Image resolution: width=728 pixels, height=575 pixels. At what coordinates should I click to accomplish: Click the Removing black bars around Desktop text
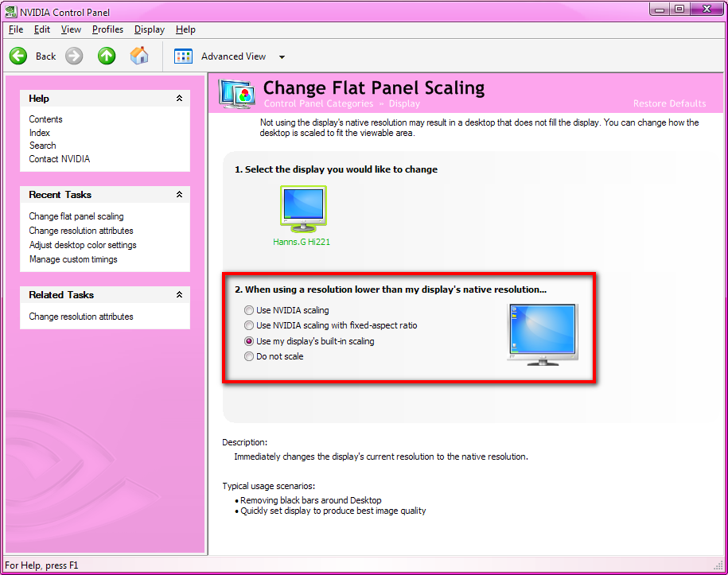click(x=310, y=500)
